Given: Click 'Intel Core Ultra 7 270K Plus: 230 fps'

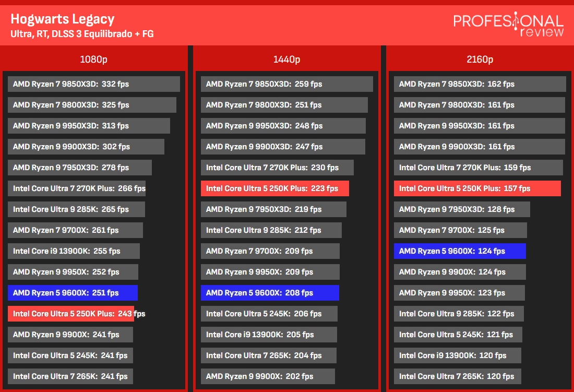Looking at the screenshot, I should coord(278,168).
